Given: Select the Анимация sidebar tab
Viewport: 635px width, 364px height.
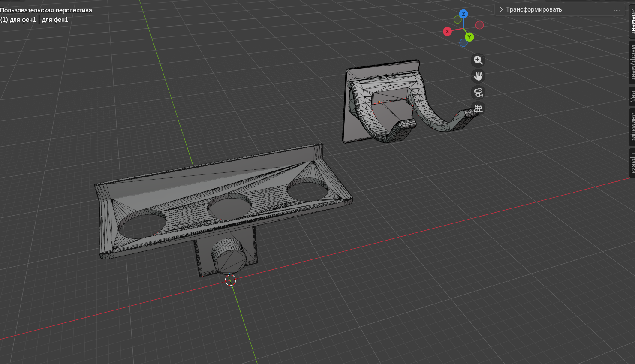Looking at the screenshot, I should click(632, 127).
